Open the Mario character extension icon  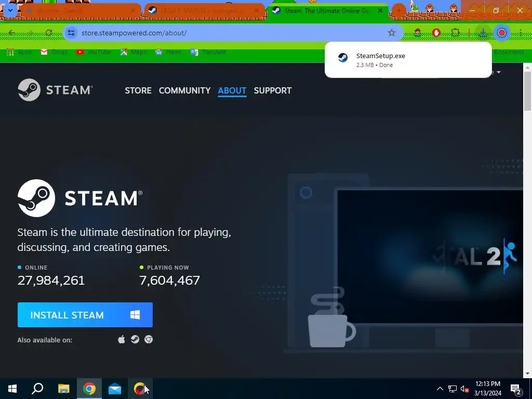(x=418, y=33)
